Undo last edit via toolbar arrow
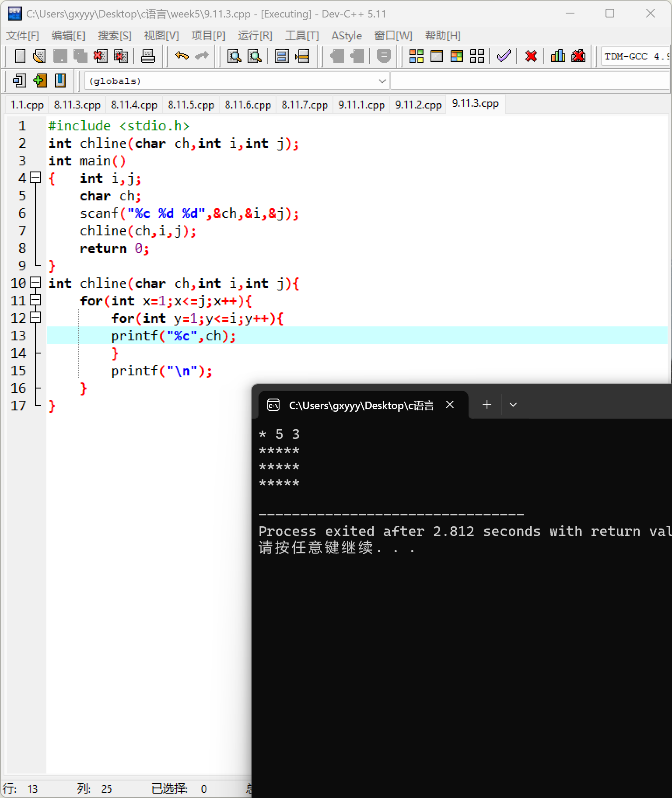 pyautogui.click(x=182, y=56)
